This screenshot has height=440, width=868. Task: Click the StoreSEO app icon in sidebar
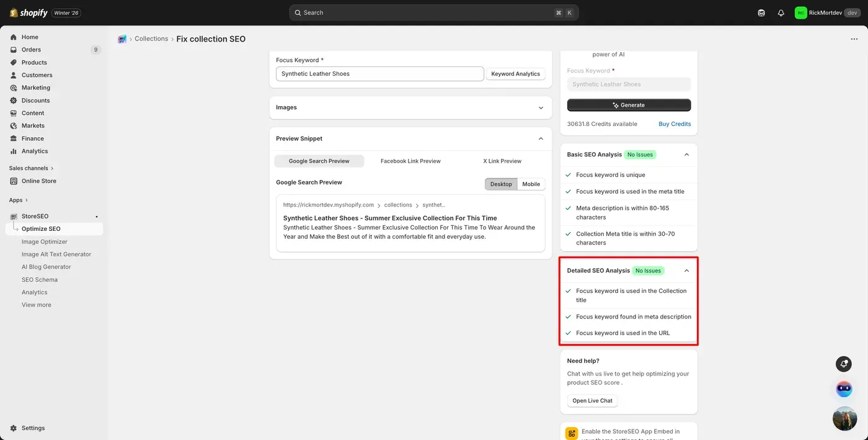click(14, 217)
